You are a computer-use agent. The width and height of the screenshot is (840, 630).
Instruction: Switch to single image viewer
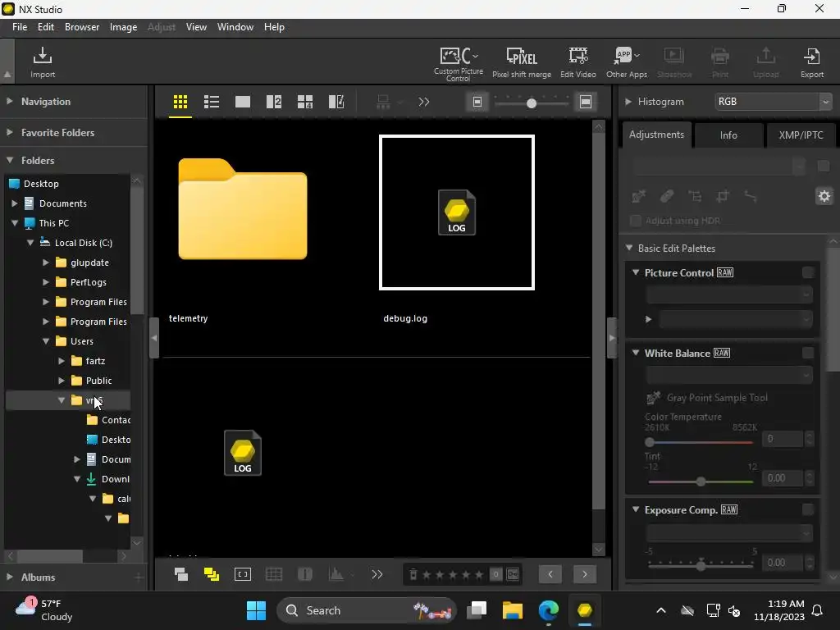click(x=243, y=102)
